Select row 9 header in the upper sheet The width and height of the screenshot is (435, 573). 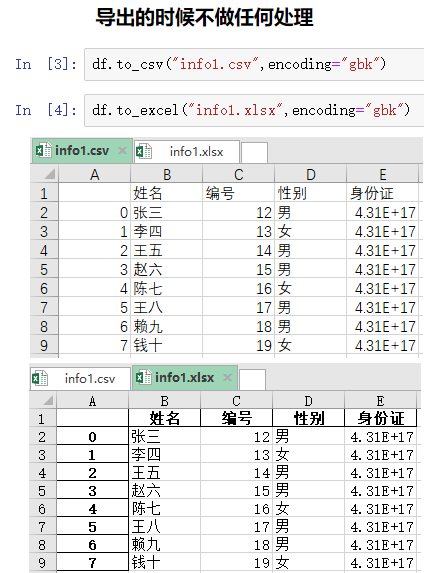point(44,345)
